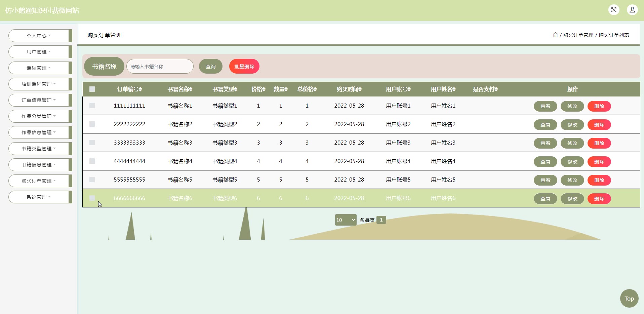The width and height of the screenshot is (644, 314).
Task: Open the user profile icon
Action: tap(632, 10)
